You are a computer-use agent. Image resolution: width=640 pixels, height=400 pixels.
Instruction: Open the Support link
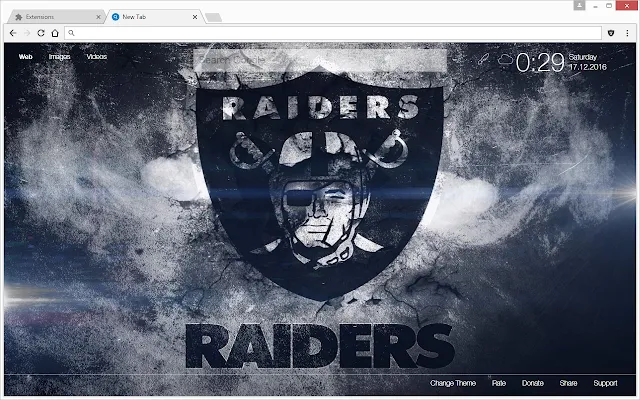pyautogui.click(x=605, y=383)
